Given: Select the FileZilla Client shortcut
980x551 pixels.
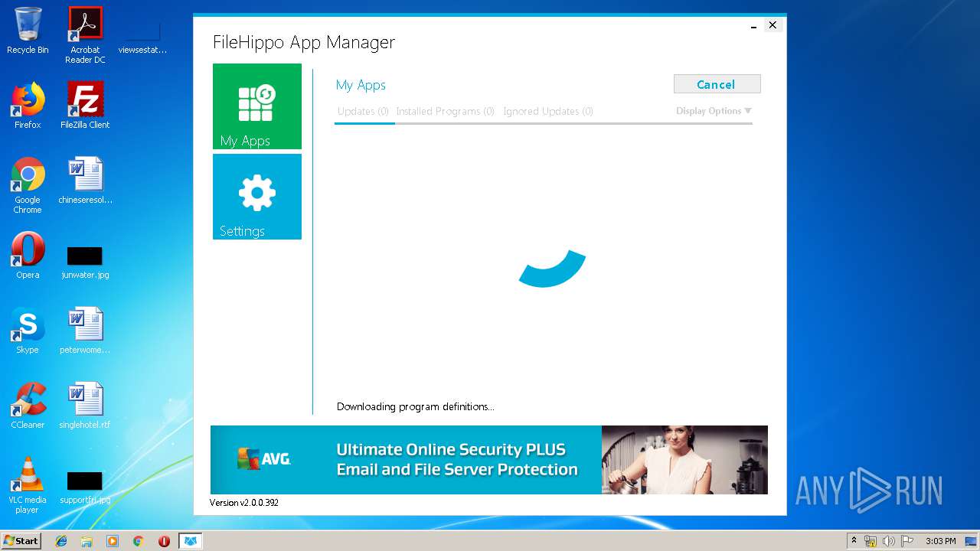Looking at the screenshot, I should (x=85, y=106).
